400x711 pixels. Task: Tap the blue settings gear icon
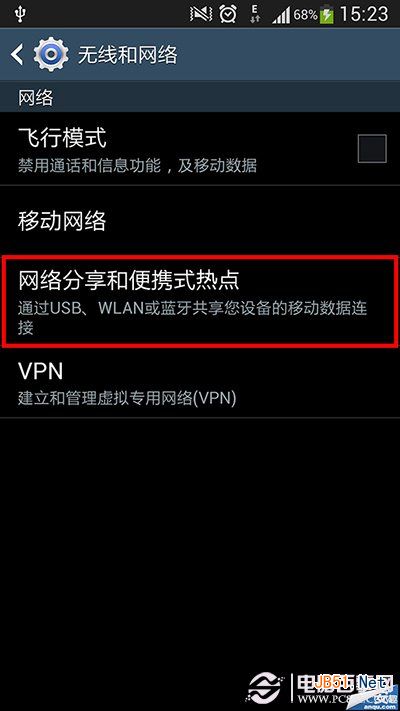[51, 55]
